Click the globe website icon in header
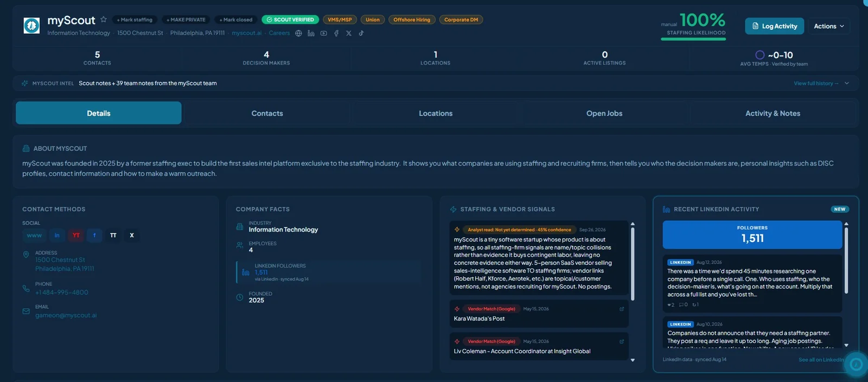The width and height of the screenshot is (868, 382). [x=298, y=33]
